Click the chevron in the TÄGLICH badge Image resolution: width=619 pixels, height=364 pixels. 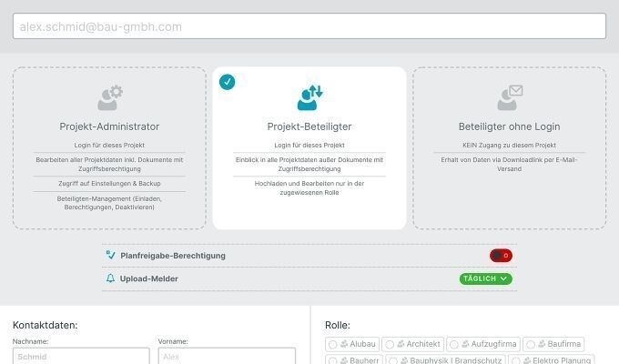[503, 278]
